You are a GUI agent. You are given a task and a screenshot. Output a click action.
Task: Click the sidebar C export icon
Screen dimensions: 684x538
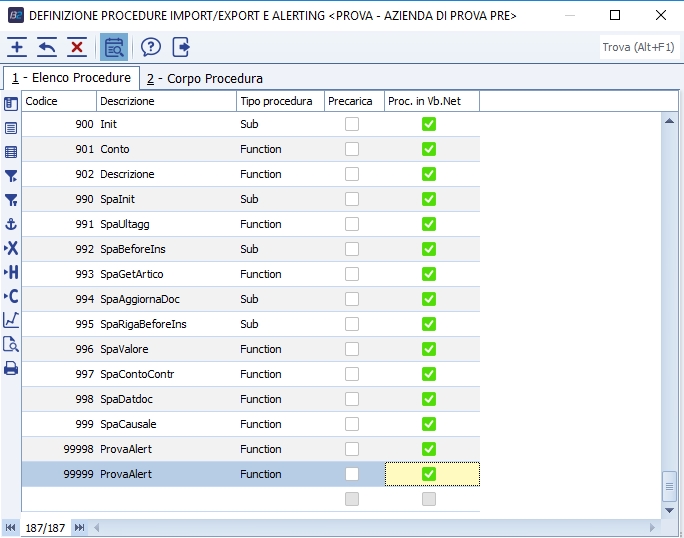click(x=11, y=296)
